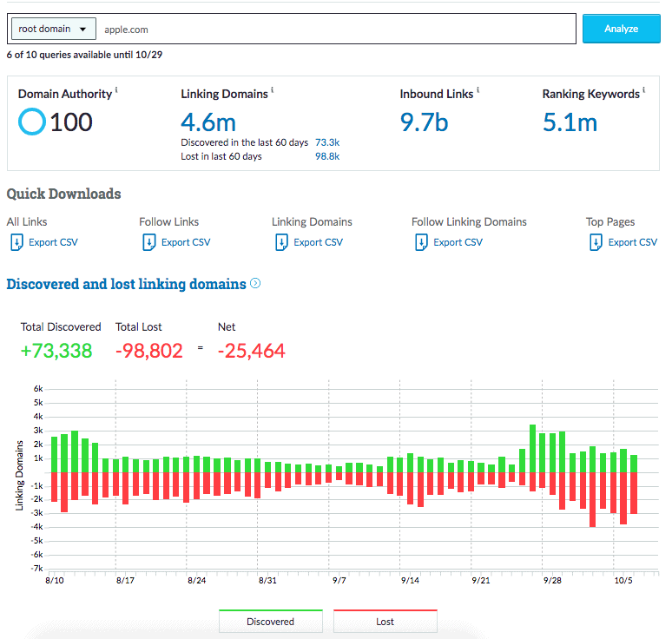Click the Domain Authority circle gauge

pos(32,122)
